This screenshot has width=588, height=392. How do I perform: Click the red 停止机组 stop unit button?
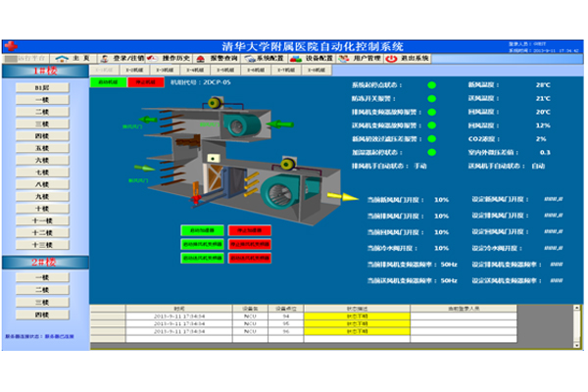pyautogui.click(x=145, y=82)
